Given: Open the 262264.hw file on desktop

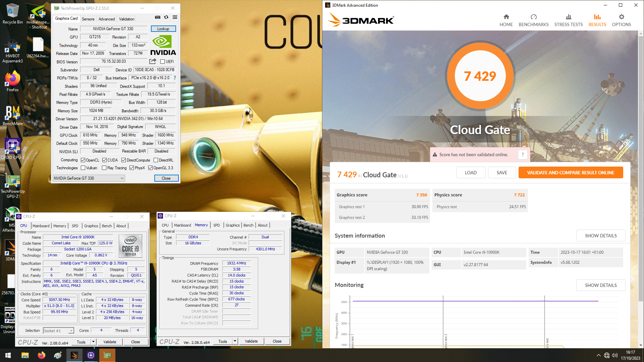Looking at the screenshot, I should 38,48.
